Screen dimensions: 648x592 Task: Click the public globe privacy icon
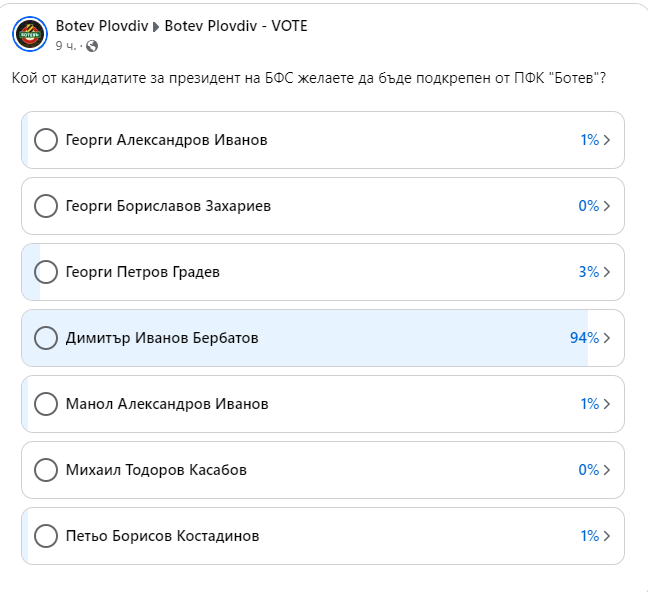click(92, 46)
